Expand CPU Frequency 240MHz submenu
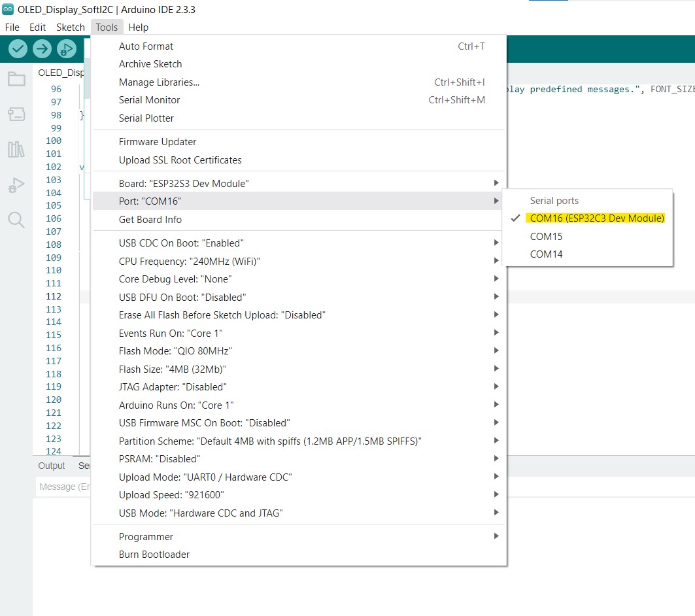The image size is (695, 616). [x=299, y=262]
